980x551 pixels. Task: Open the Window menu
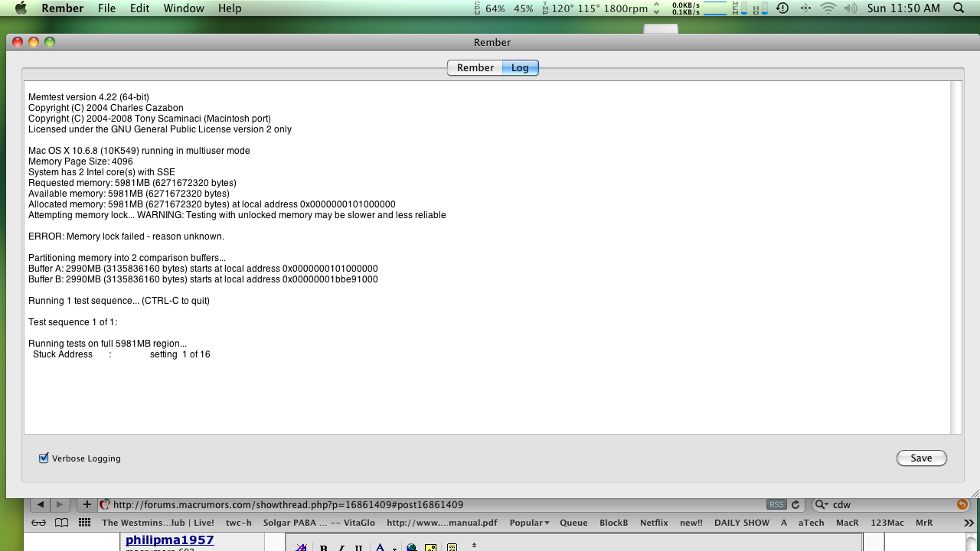point(184,8)
